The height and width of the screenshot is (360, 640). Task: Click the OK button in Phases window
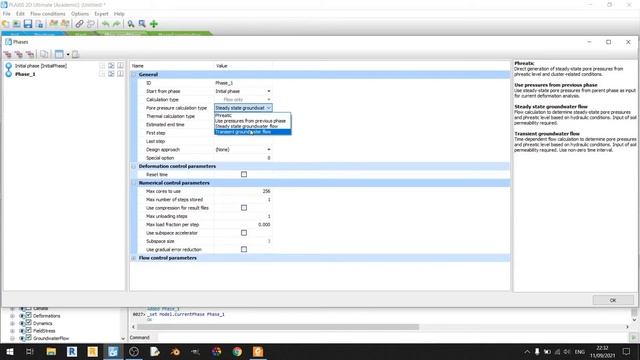(x=613, y=300)
